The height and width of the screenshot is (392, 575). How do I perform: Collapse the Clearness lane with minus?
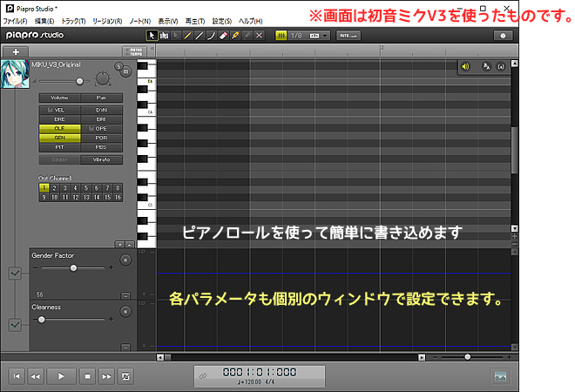125,347
